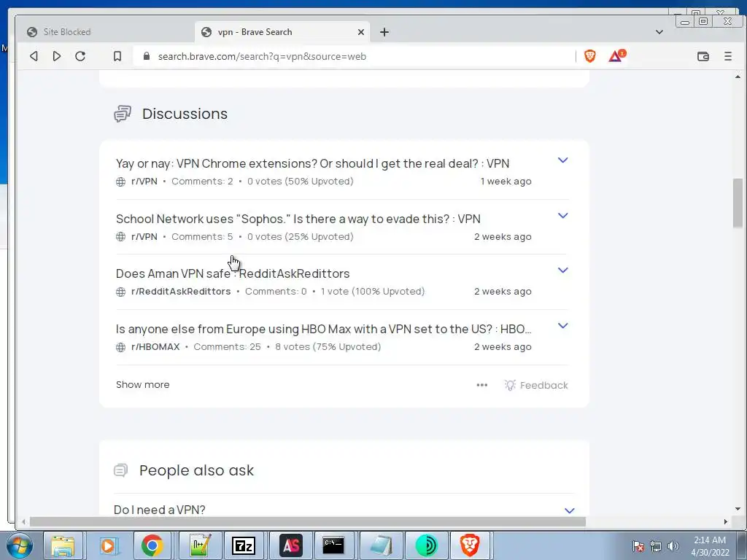This screenshot has width=747, height=560.
Task: Open a new tab with the plus button
Action: [x=384, y=32]
